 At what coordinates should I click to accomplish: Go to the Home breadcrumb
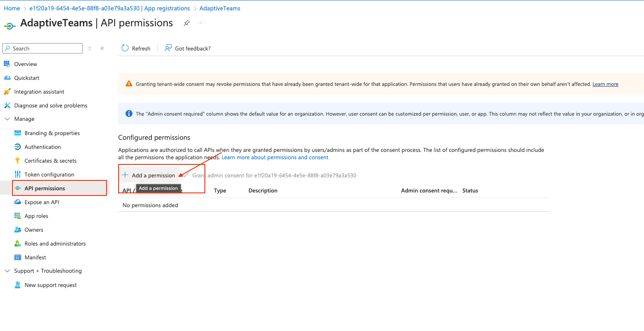(x=12, y=8)
